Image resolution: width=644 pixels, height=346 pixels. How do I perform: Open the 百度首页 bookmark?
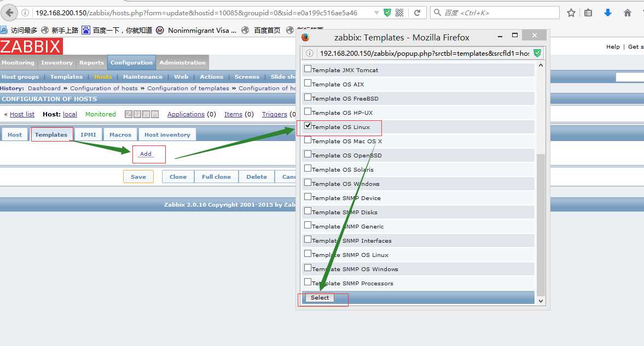point(261,30)
